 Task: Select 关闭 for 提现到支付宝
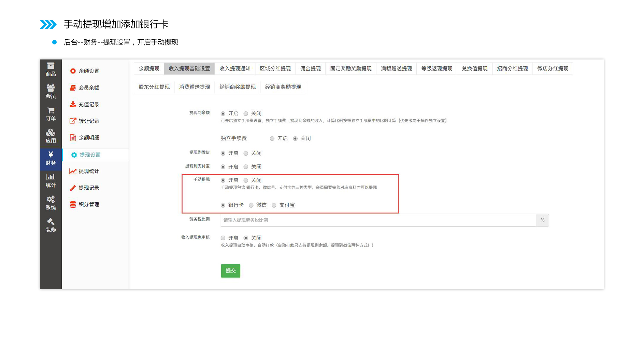(246, 167)
